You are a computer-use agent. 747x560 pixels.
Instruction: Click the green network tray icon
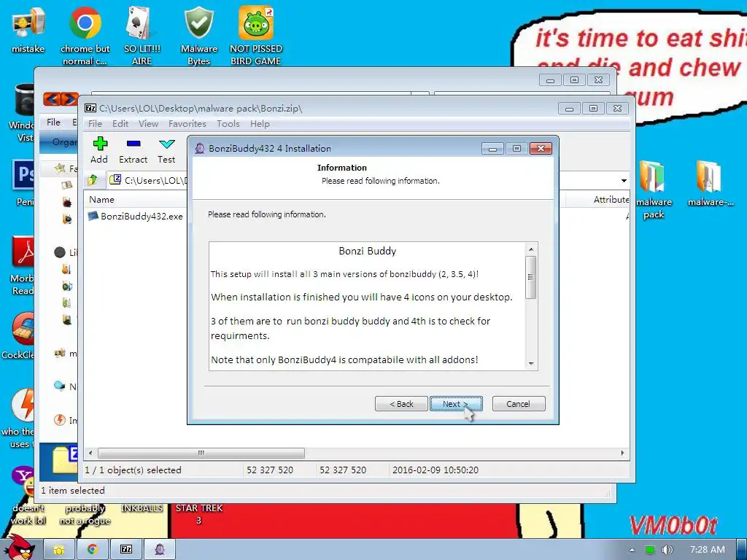point(650,550)
